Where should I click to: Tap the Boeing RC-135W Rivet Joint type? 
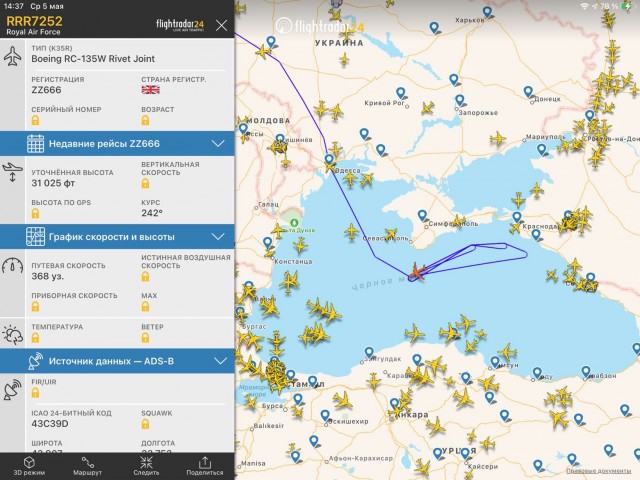click(93, 59)
